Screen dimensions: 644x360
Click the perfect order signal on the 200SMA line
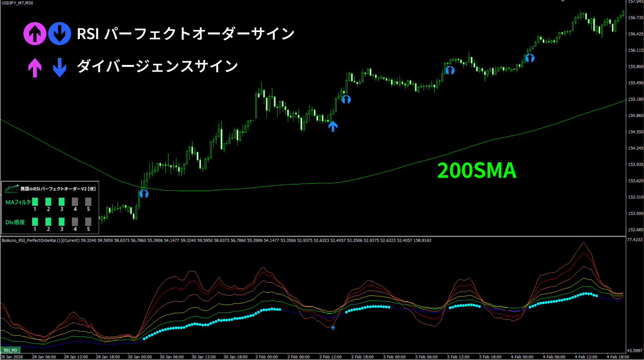tap(144, 194)
